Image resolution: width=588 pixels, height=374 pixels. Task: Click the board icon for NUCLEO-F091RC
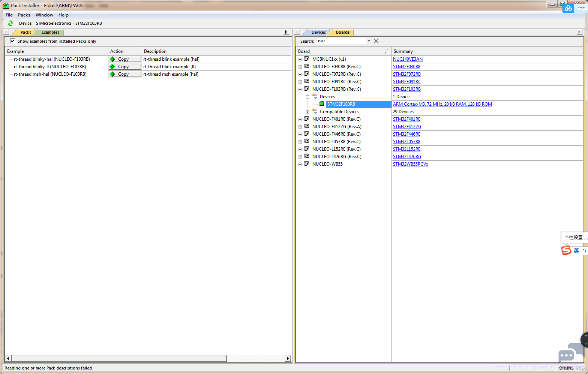pos(307,81)
